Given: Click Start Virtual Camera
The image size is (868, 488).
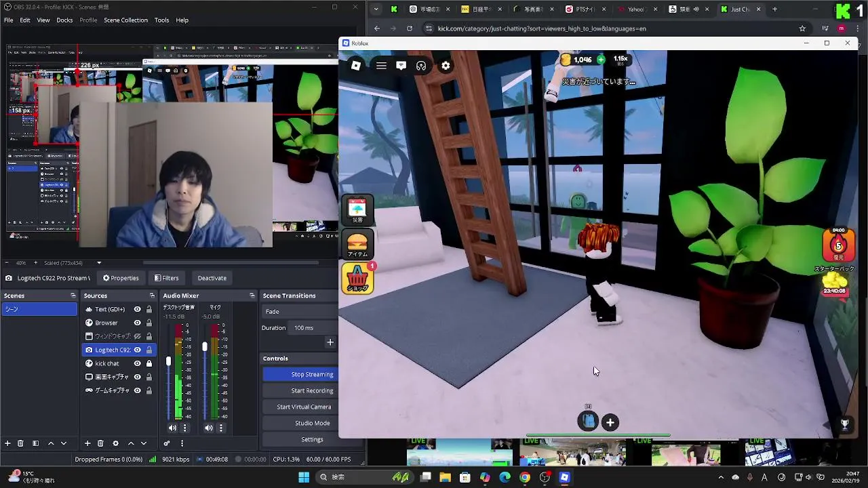Looking at the screenshot, I should point(299,407).
